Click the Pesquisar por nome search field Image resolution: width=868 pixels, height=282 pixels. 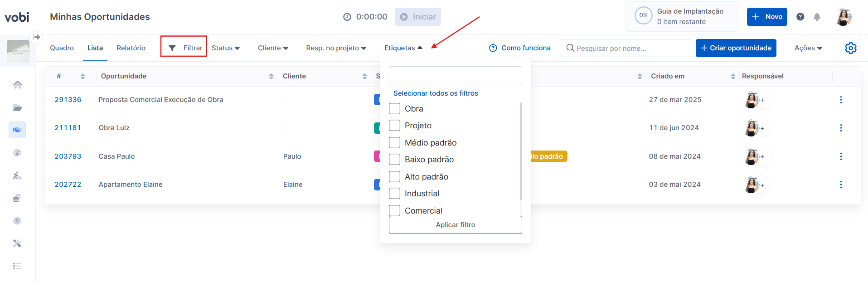click(x=630, y=48)
